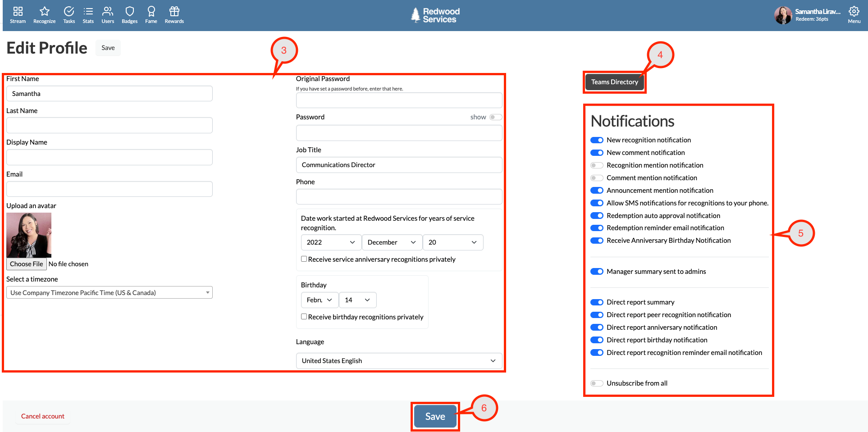Check receive birthday recognitions privately
Image resolution: width=868 pixels, height=432 pixels.
(x=304, y=316)
